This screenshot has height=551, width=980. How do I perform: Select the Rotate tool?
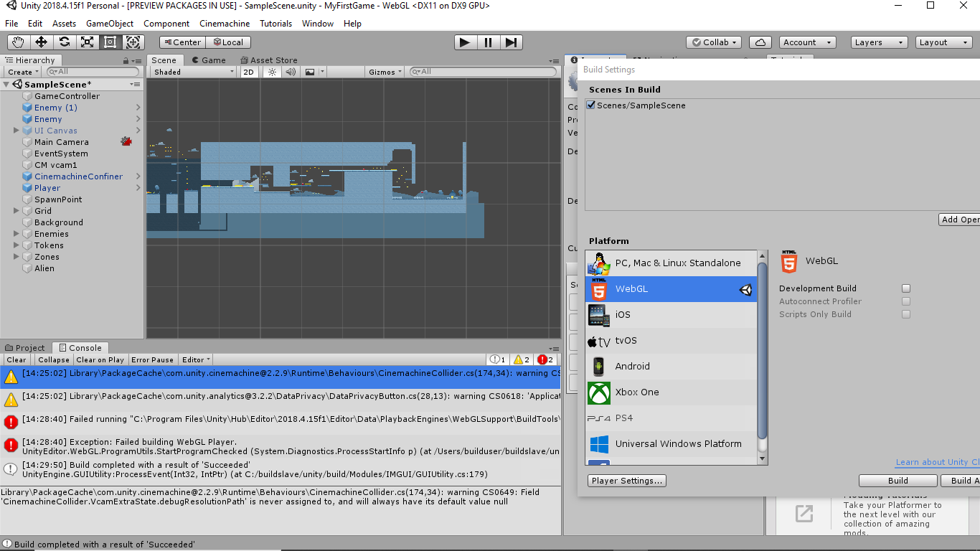(65, 42)
